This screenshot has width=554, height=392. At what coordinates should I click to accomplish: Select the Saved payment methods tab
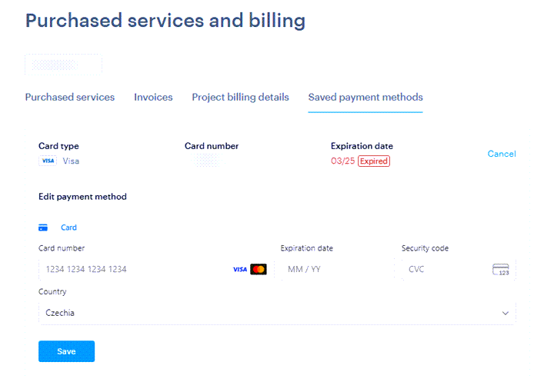[x=365, y=97]
